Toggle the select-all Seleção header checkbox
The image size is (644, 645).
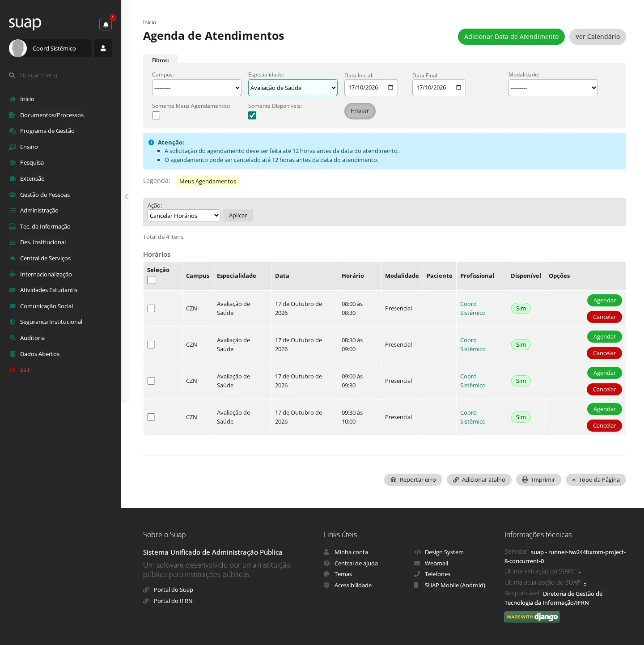(x=151, y=280)
